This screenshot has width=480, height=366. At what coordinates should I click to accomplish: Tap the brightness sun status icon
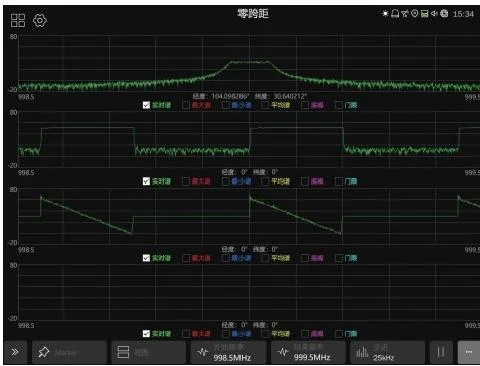(385, 14)
